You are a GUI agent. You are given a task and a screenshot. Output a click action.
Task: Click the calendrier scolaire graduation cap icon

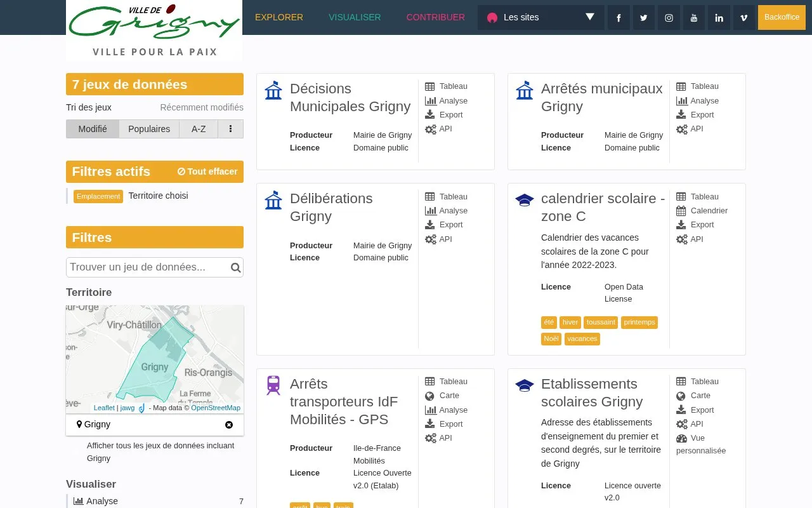click(x=525, y=200)
